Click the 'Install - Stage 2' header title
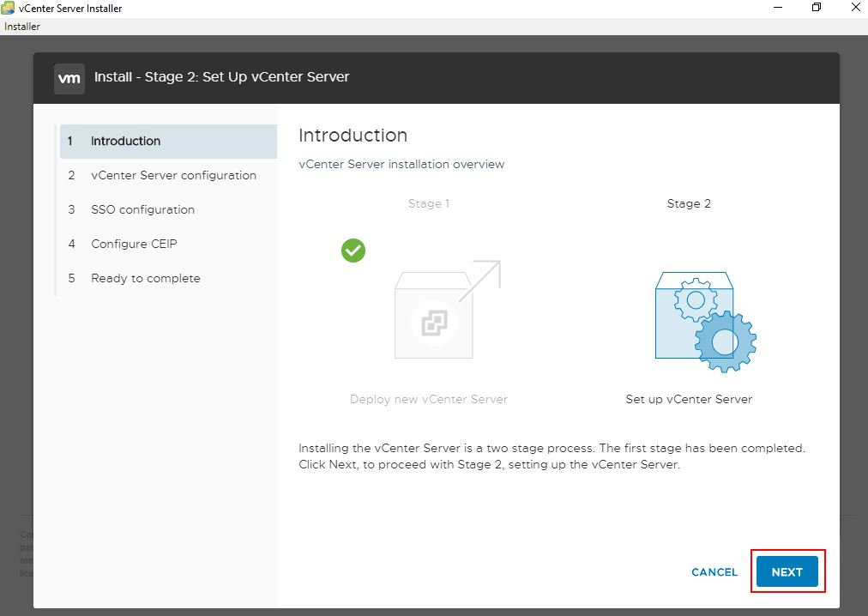The width and height of the screenshot is (868, 616). (221, 77)
